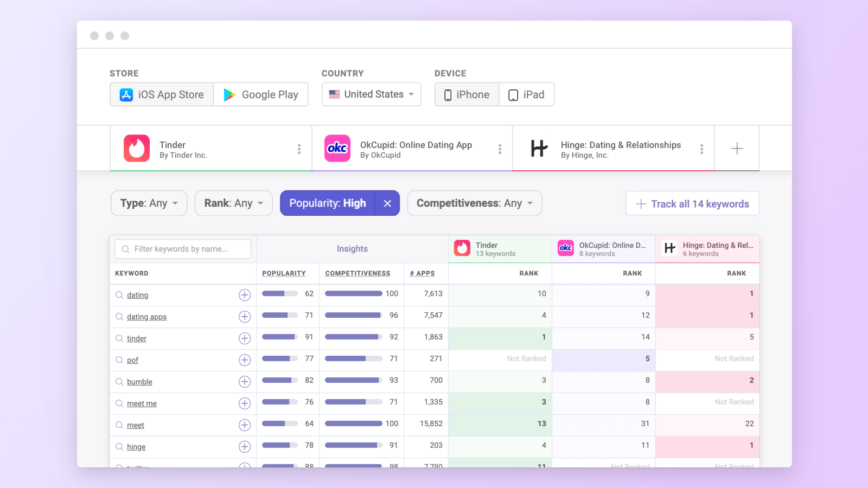This screenshot has height=488, width=868.
Task: Track the meet me keyword with plus icon
Action: pos(245,403)
